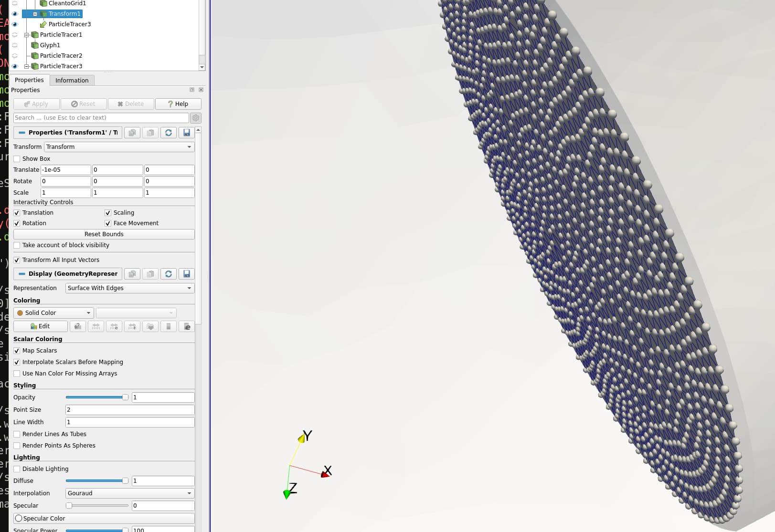This screenshot has height=532, width=775.
Task: Open the Representation dropdown
Action: click(x=129, y=288)
